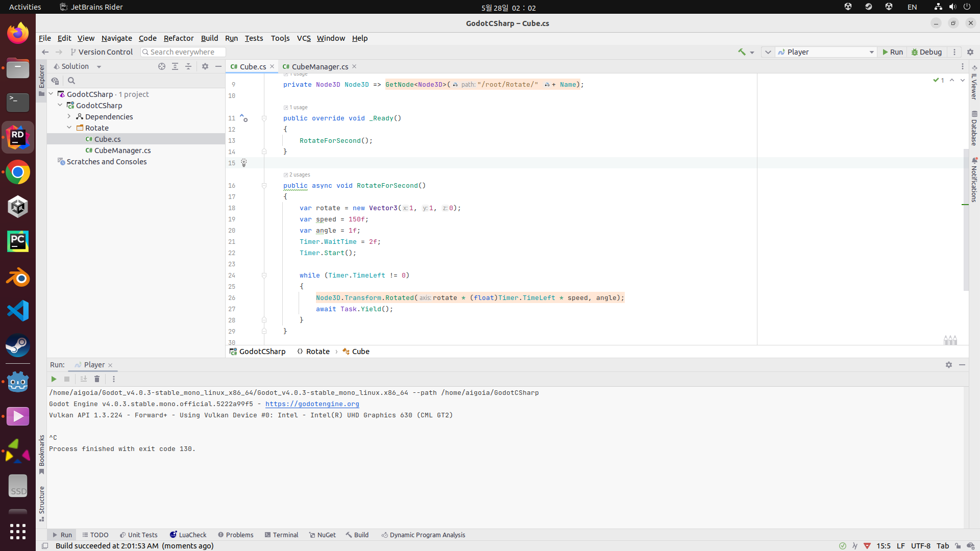Collapse the GodotCSharp project node
Image resolution: width=980 pixels, height=551 pixels.
click(60, 105)
